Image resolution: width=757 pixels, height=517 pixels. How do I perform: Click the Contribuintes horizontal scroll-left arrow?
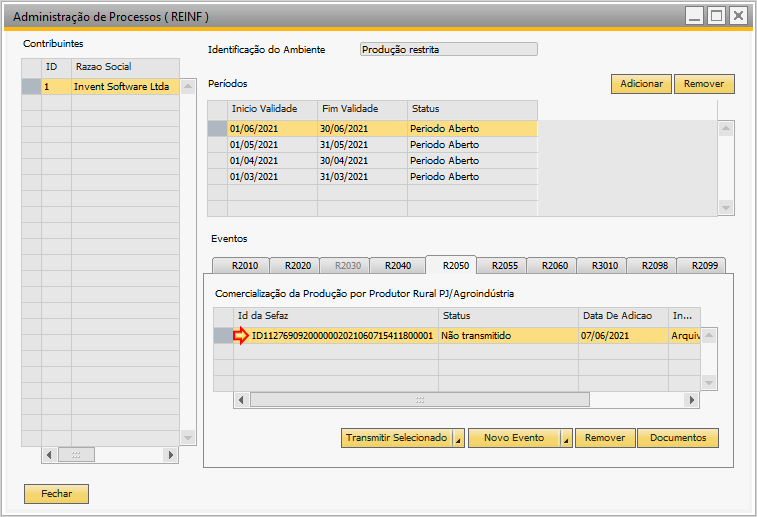[x=49, y=455]
